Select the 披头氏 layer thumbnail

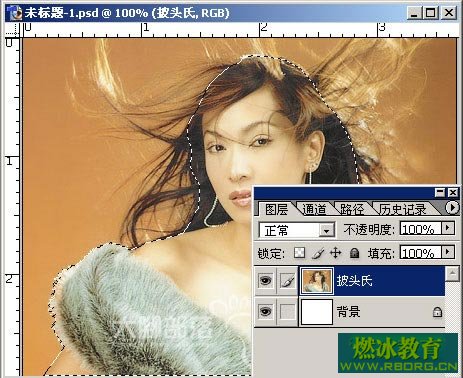[x=317, y=281]
